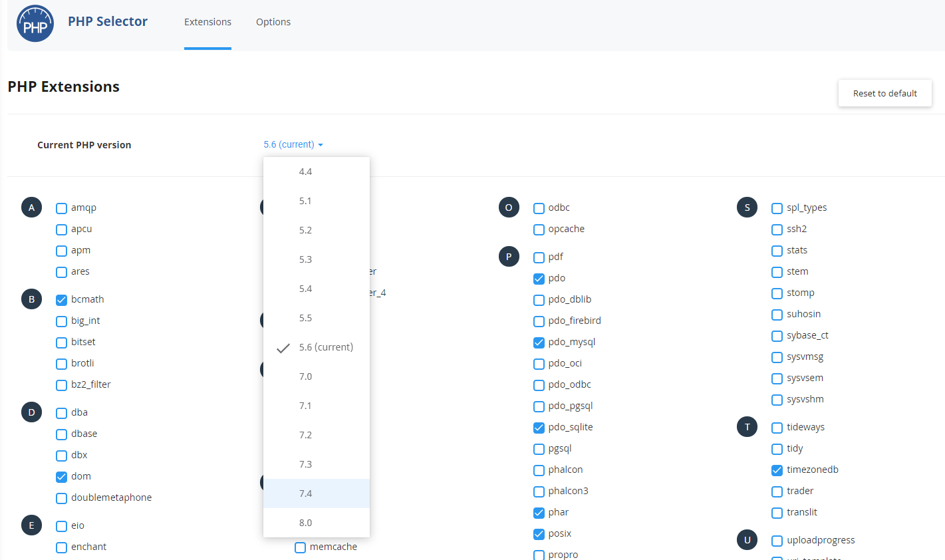Viewport: 945px width, 560px height.
Task: Collapse the 5.6 (current) version dropdown
Action: (x=293, y=144)
